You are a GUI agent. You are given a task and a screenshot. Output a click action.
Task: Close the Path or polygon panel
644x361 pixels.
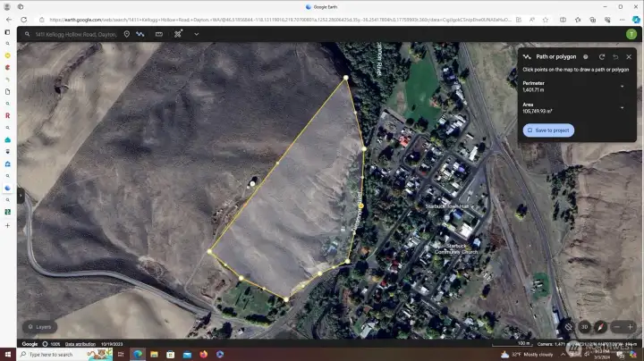(x=629, y=56)
